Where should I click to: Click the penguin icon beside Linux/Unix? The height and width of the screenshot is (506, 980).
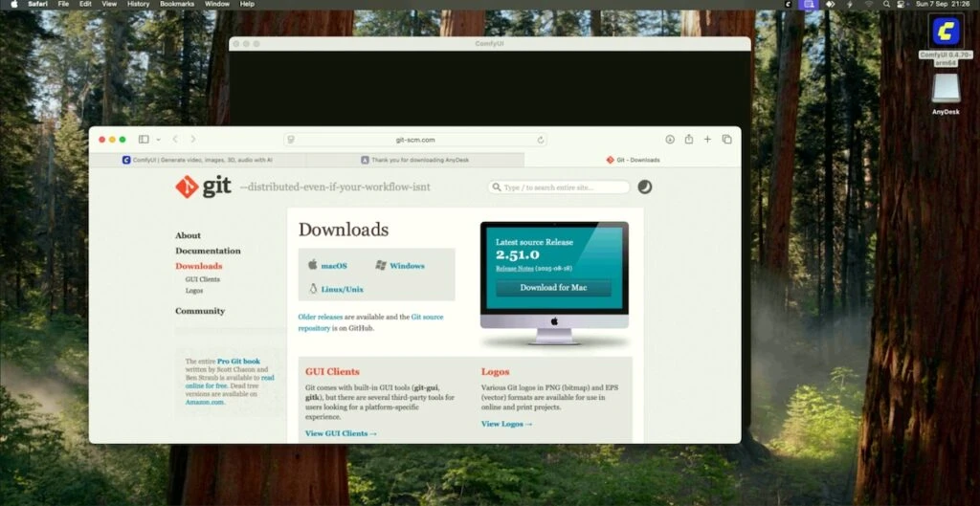tap(313, 289)
